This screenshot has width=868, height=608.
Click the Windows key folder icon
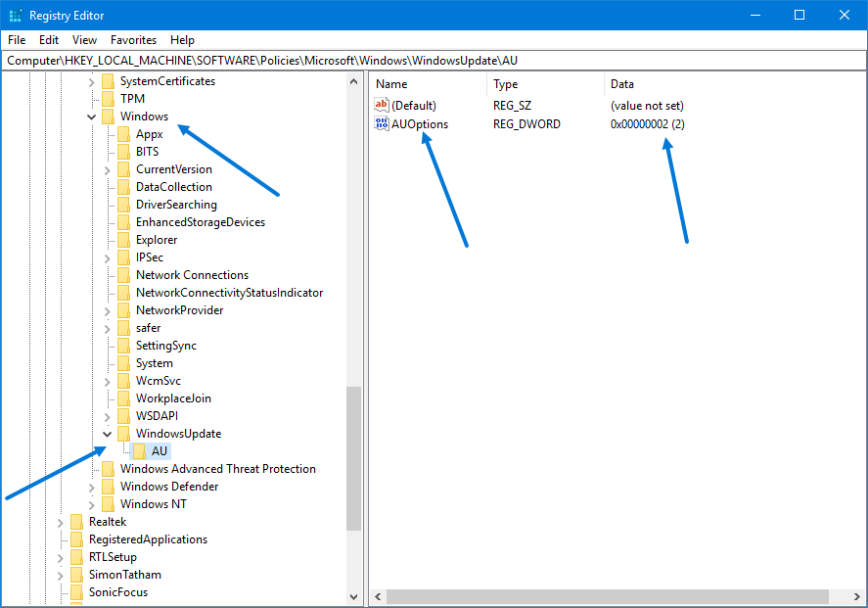108,117
